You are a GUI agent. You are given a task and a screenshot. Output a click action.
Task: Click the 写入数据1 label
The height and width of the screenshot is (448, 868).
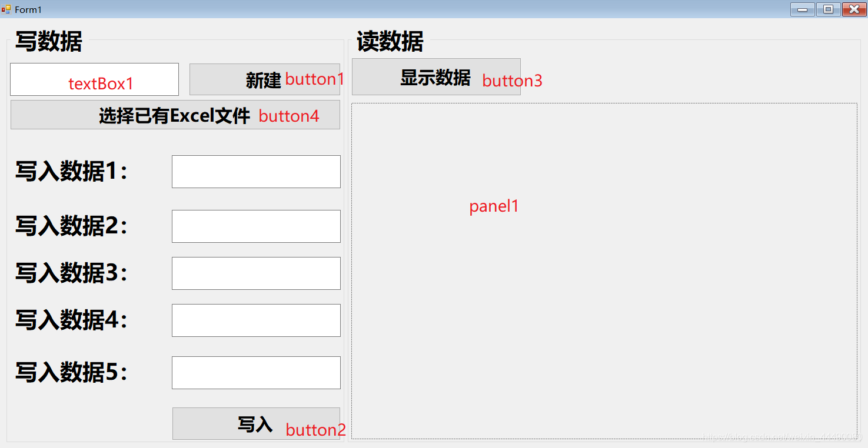tap(71, 172)
